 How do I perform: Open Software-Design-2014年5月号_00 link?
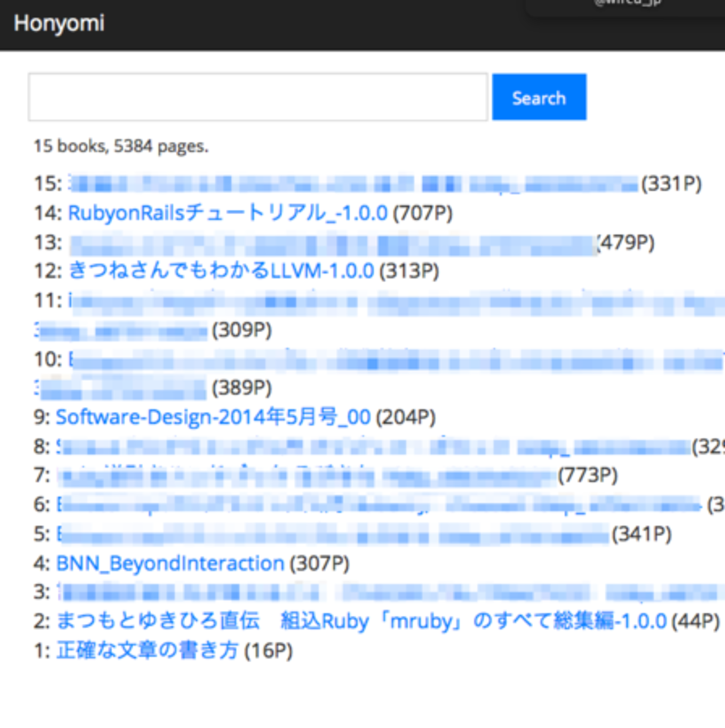[x=213, y=417]
